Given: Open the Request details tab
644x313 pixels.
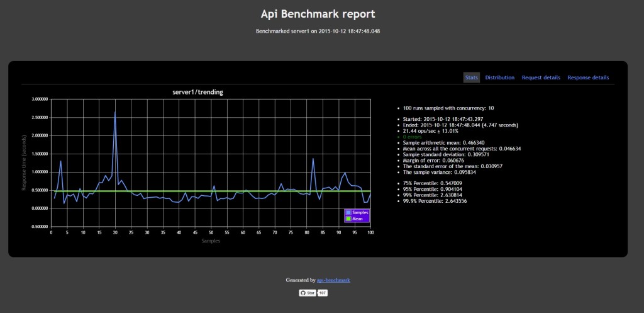Looking at the screenshot, I should (541, 77).
